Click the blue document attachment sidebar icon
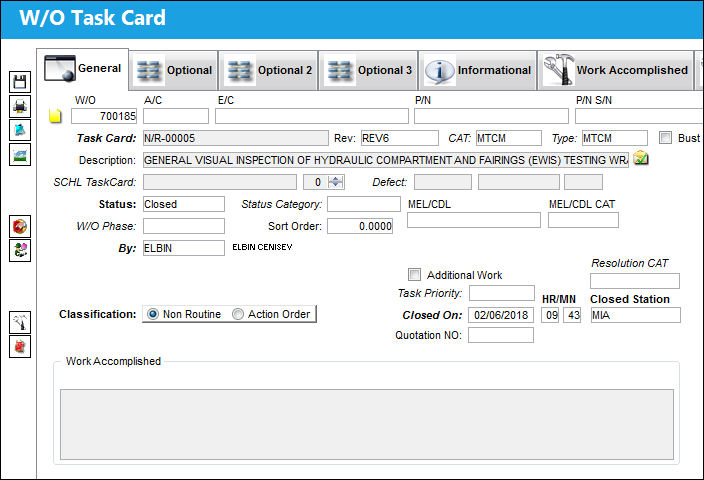Viewport: 704px width, 480px height. (20, 130)
